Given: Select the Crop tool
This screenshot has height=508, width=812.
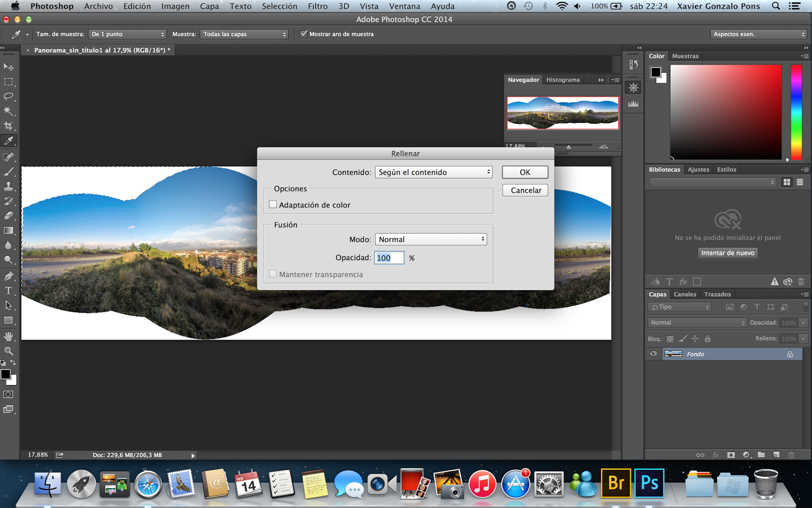Looking at the screenshot, I should (x=9, y=126).
